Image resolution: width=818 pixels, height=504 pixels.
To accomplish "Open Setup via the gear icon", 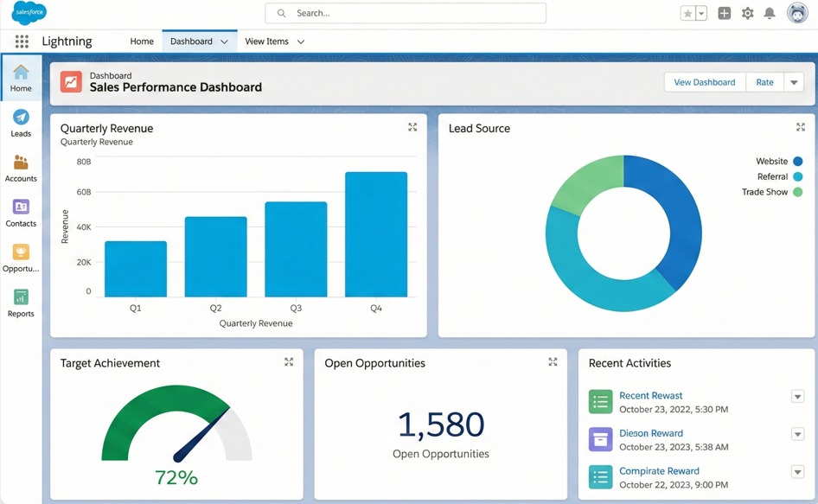I will (747, 13).
